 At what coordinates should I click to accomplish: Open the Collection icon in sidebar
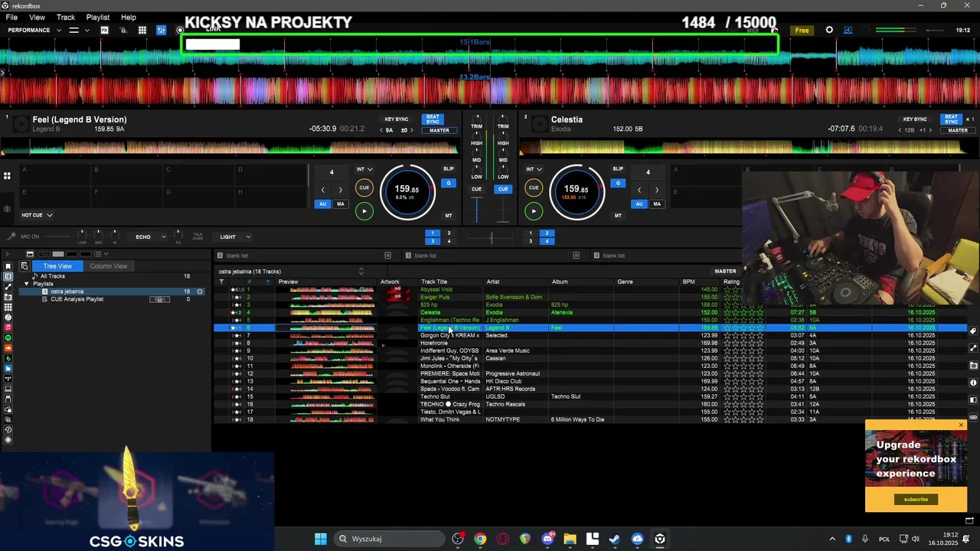[8, 276]
